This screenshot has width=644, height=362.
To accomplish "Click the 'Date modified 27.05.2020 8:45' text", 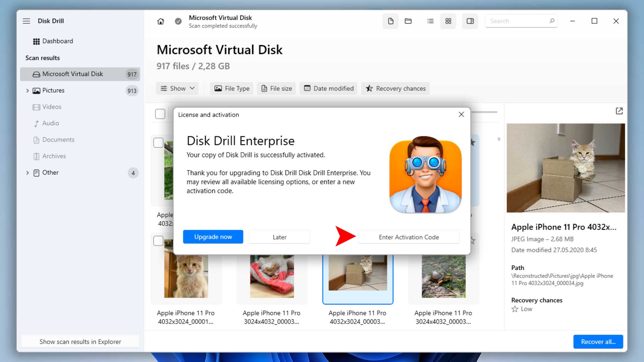I will coord(554,250).
